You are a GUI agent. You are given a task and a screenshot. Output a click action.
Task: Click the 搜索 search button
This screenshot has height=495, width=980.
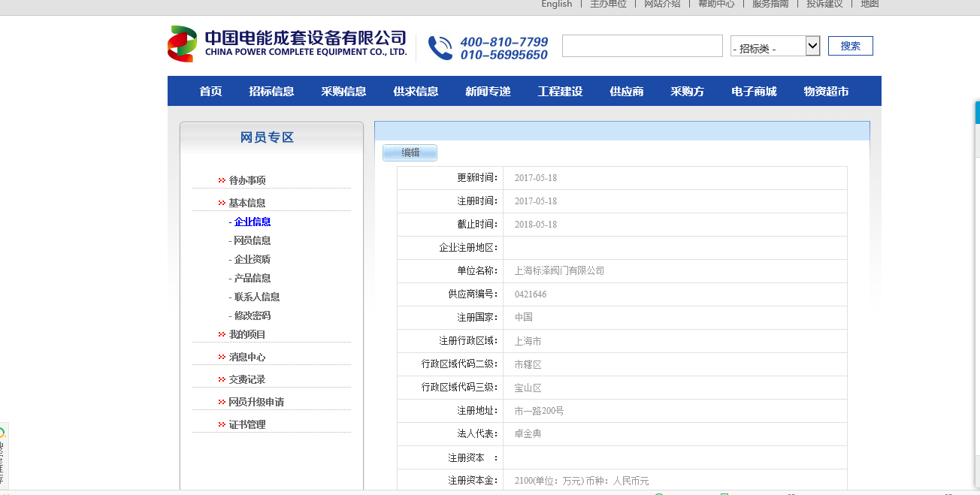tap(851, 46)
